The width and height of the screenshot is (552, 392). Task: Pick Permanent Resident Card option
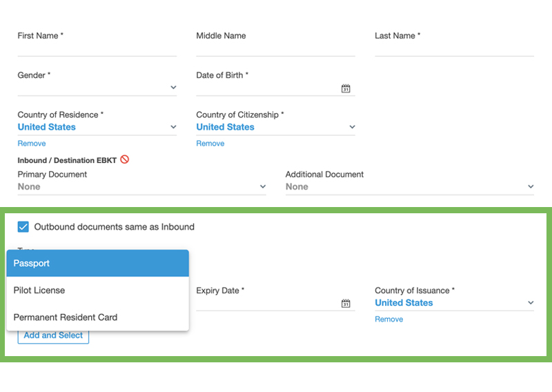[x=97, y=317]
